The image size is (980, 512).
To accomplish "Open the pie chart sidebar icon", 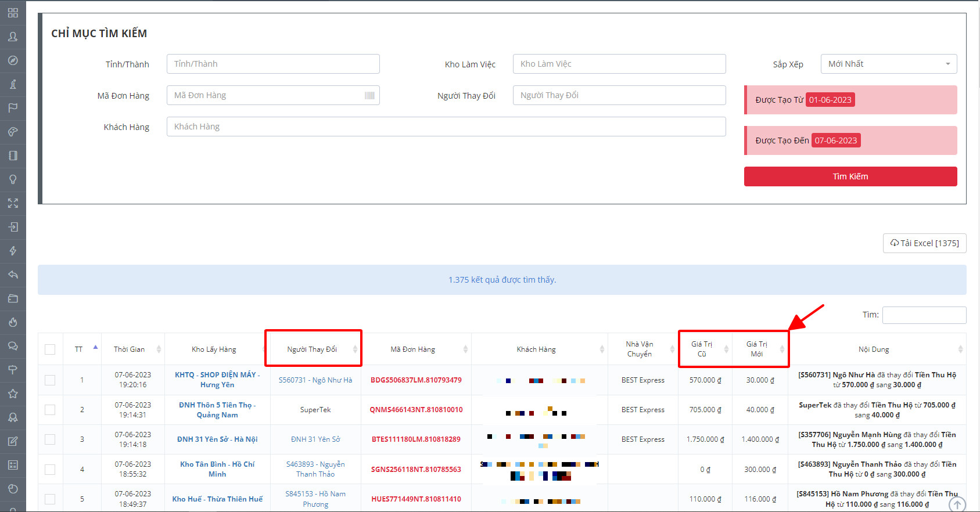I will click(x=13, y=489).
